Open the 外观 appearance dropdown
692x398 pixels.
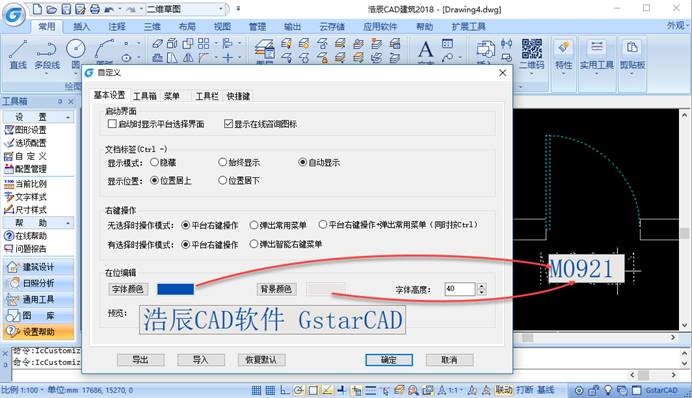(x=677, y=26)
